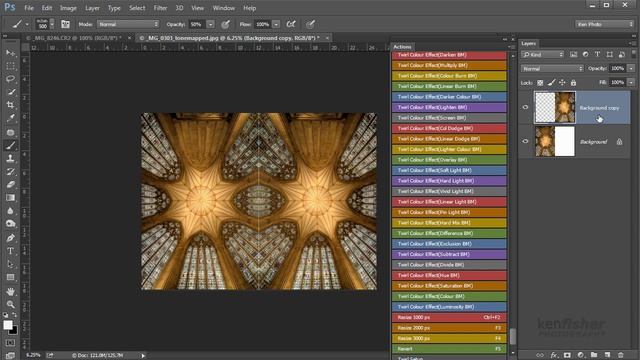Click the add layer mask icon
This screenshot has width=640, height=360.
tap(567, 355)
